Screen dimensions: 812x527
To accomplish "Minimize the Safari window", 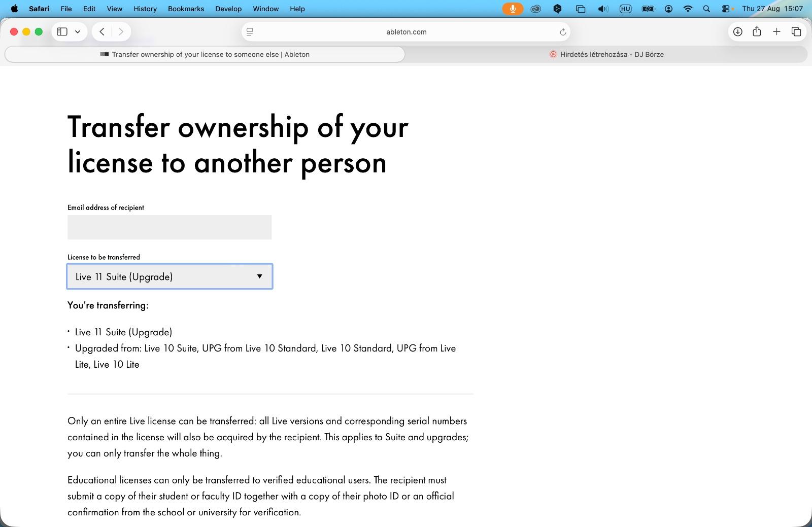I will point(26,31).
